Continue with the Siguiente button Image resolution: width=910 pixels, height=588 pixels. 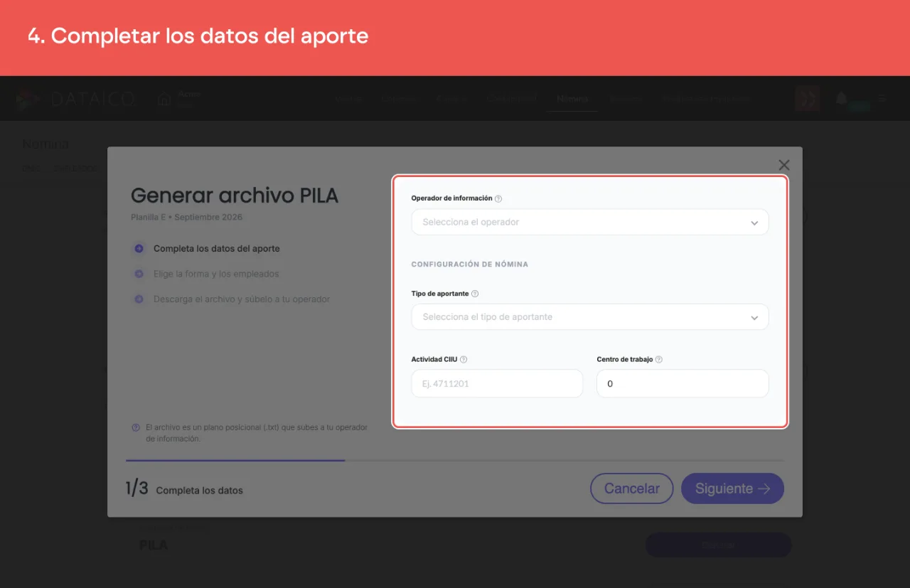(732, 488)
